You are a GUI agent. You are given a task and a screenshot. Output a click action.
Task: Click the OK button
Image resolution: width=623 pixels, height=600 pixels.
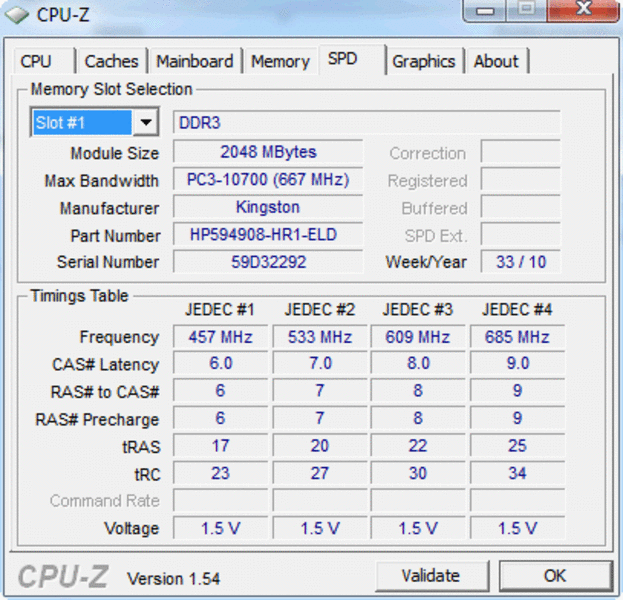point(554,576)
